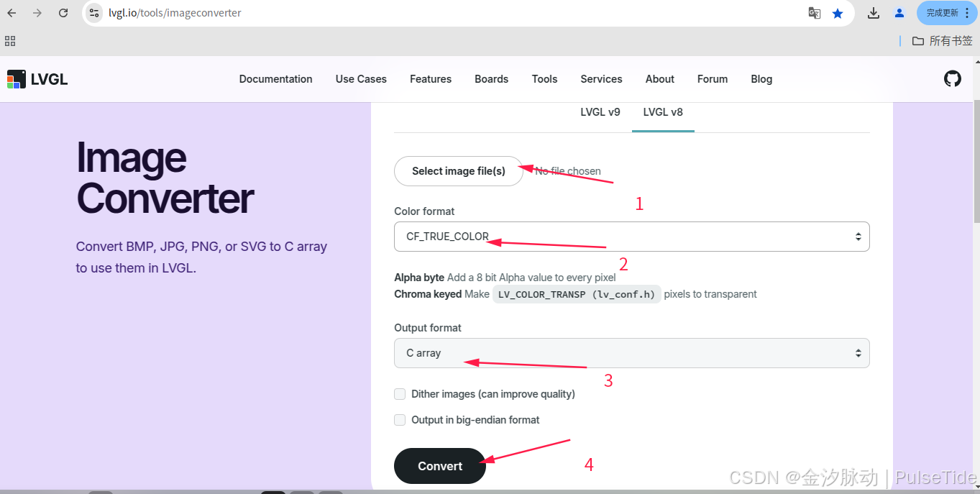Open the About menu item
This screenshot has width=980, height=494.
pos(660,79)
